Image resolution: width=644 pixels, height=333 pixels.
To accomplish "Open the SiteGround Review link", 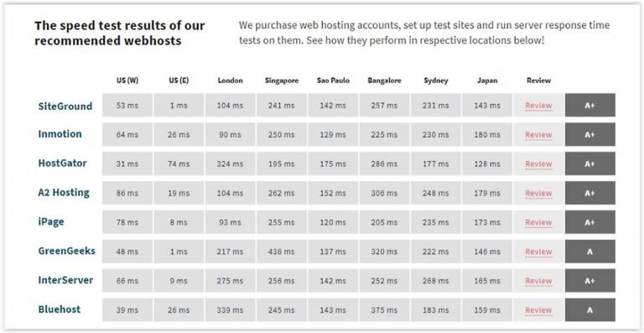I will click(x=538, y=106).
